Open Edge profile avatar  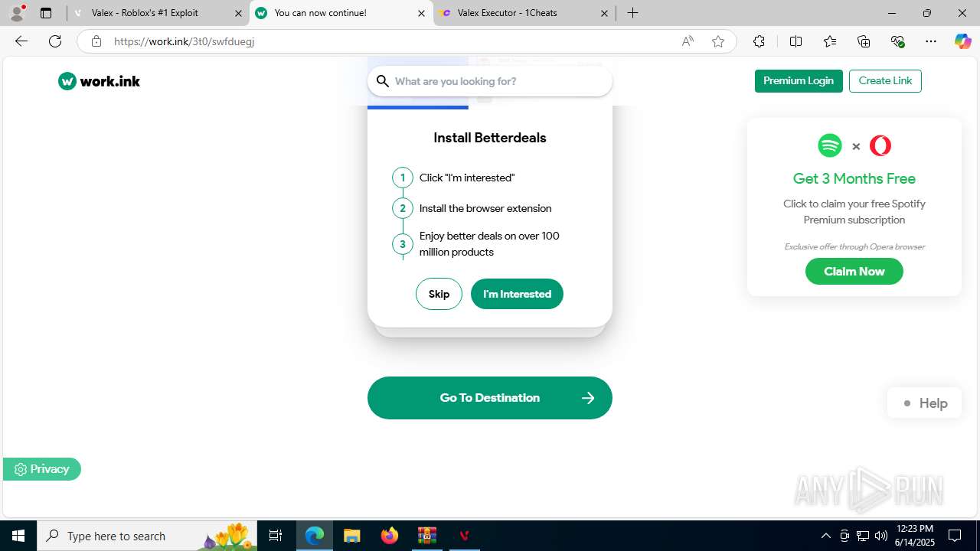click(x=17, y=13)
